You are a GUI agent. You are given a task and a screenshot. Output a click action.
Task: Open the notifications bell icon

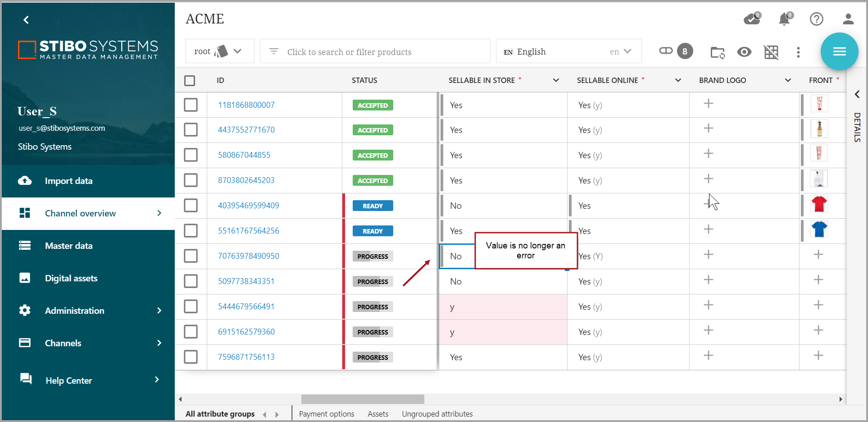pyautogui.click(x=784, y=19)
